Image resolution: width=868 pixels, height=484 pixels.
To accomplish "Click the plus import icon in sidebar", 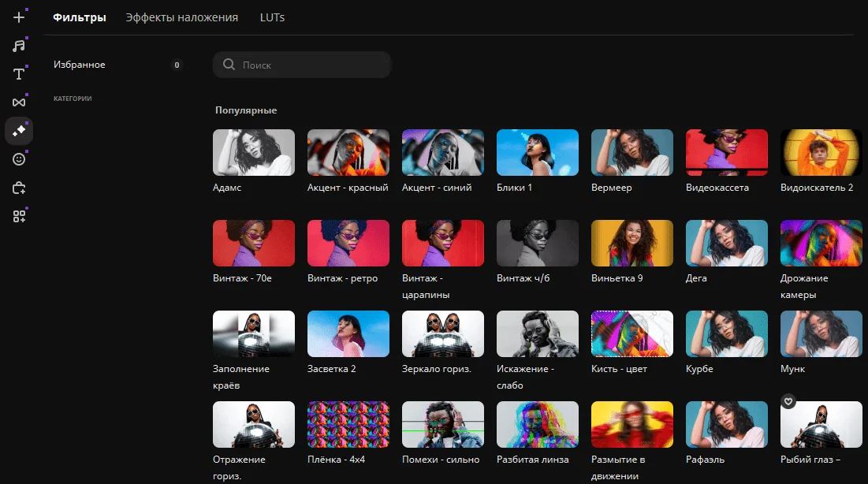I will (x=19, y=17).
